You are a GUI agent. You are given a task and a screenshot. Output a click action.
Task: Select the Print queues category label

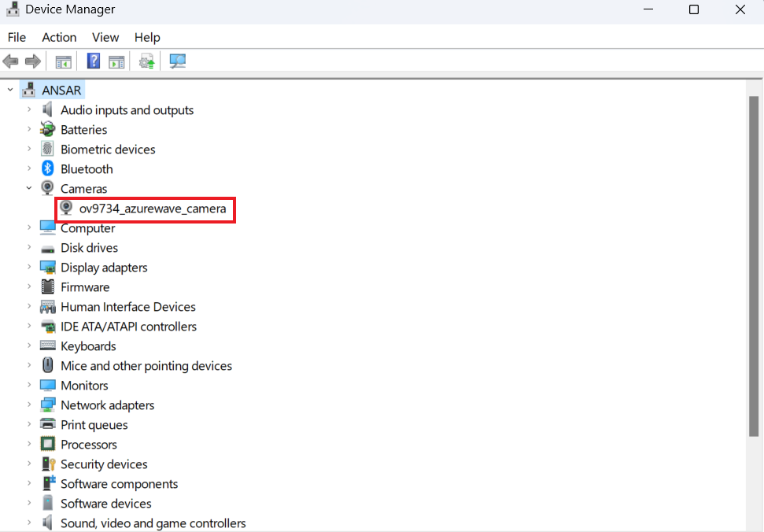pos(94,425)
